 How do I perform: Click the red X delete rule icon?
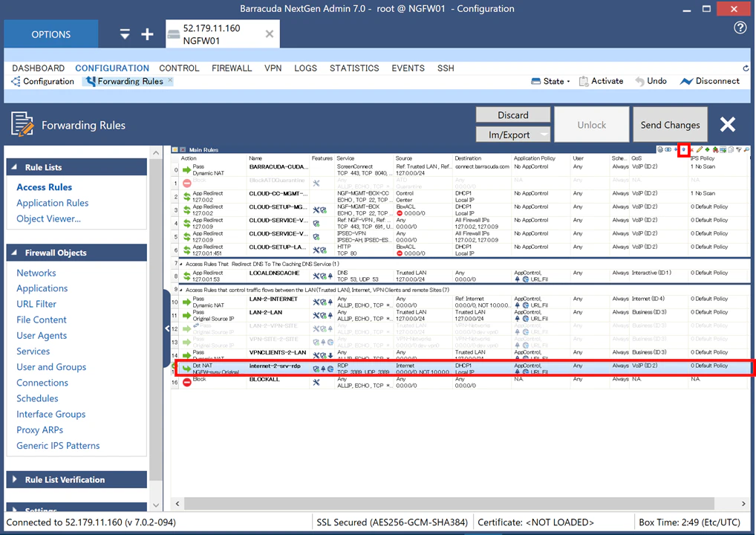click(x=692, y=149)
